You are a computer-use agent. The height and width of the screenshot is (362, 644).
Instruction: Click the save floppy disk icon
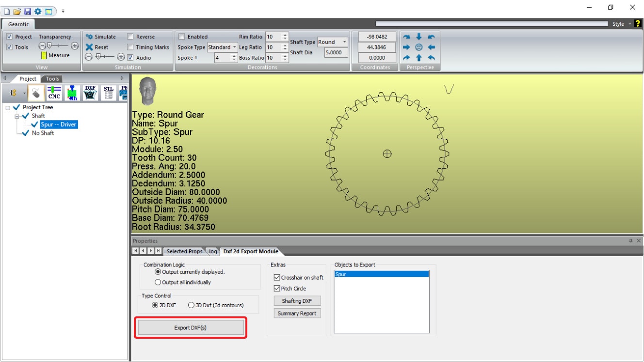click(x=28, y=11)
